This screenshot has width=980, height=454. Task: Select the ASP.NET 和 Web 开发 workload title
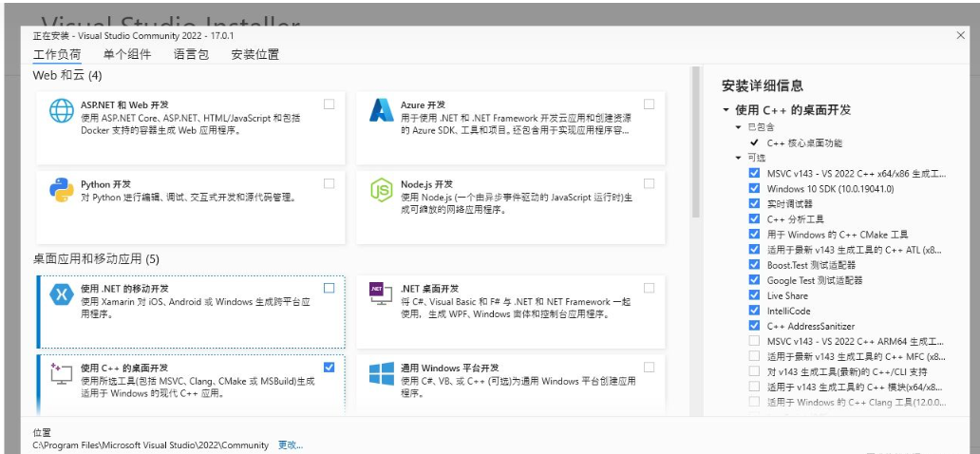[x=124, y=105]
